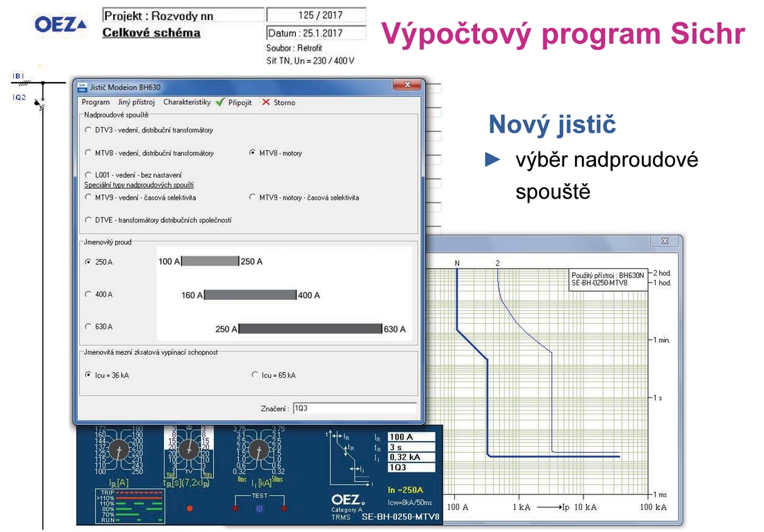
Task: Click the curve label "2" on the chart
Action: pos(497,263)
